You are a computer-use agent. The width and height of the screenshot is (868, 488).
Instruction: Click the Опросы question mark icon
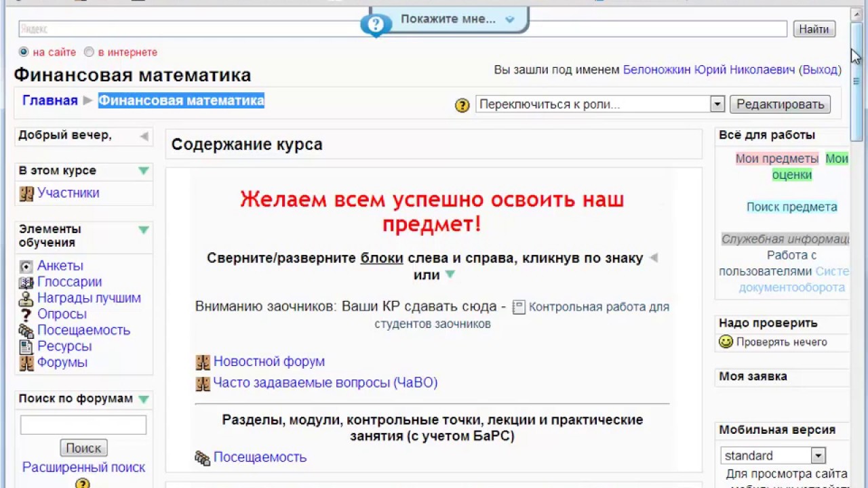(x=26, y=314)
